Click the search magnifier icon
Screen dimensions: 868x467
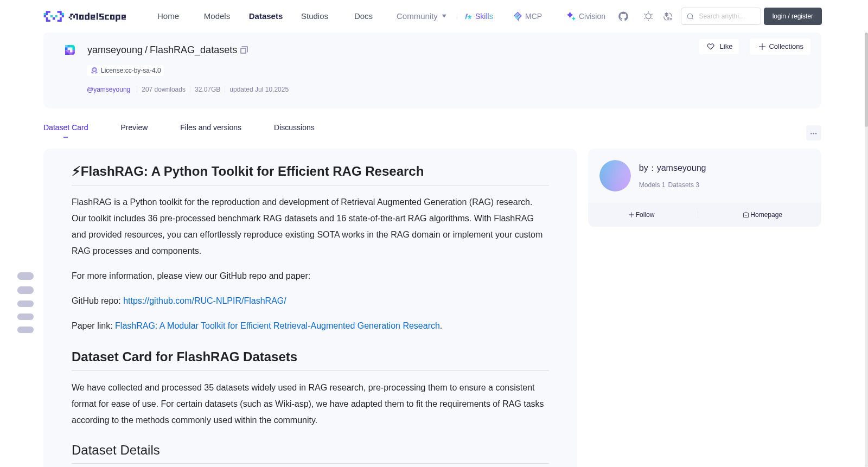(x=690, y=16)
